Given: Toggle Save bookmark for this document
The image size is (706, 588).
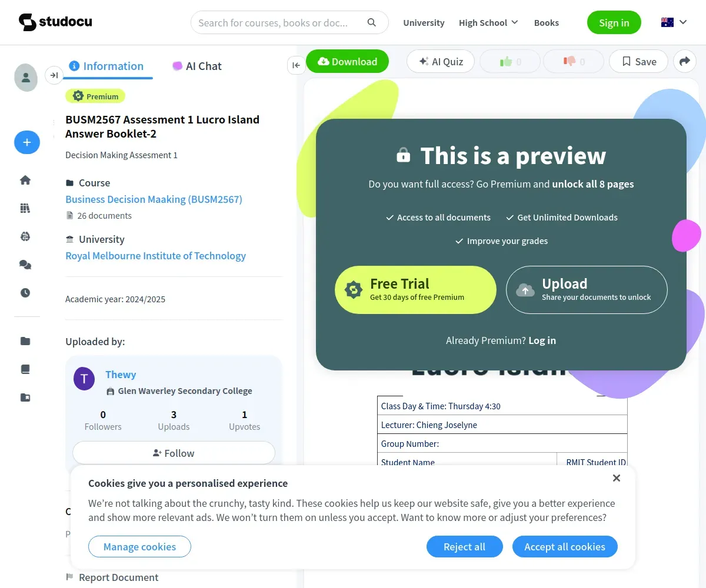Looking at the screenshot, I should click(638, 61).
